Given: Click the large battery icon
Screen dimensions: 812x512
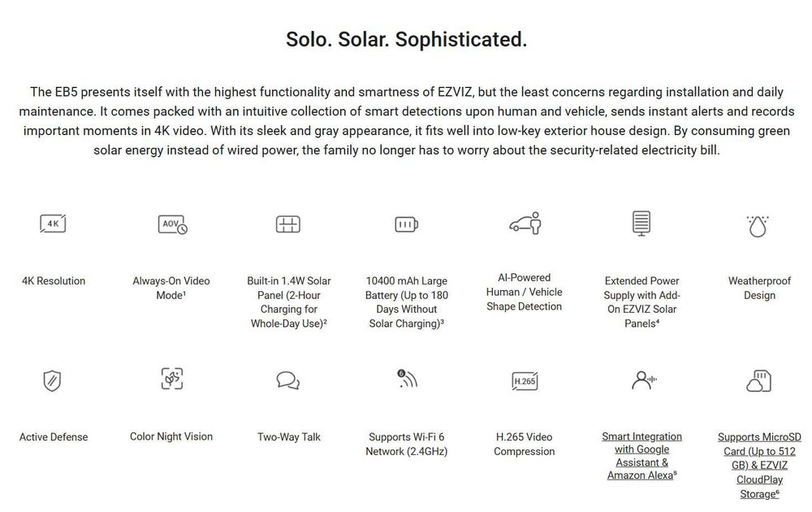Looking at the screenshot, I should tap(406, 224).
